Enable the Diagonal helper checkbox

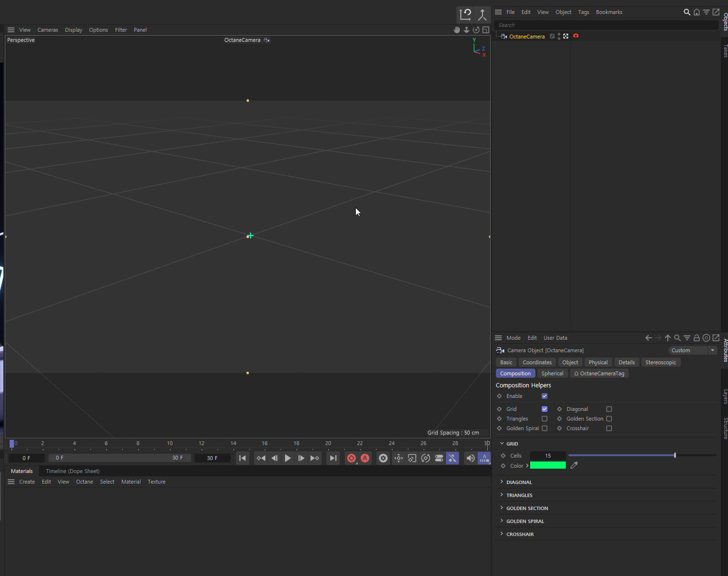pyautogui.click(x=609, y=409)
